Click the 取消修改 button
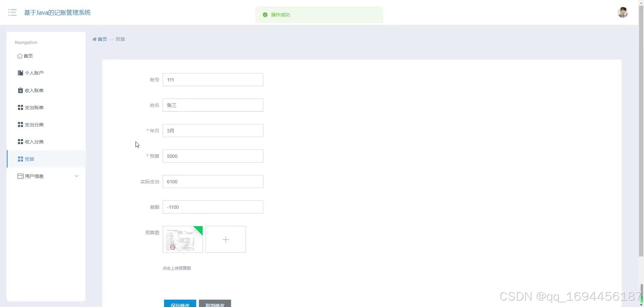This screenshot has height=307, width=644. (215, 304)
